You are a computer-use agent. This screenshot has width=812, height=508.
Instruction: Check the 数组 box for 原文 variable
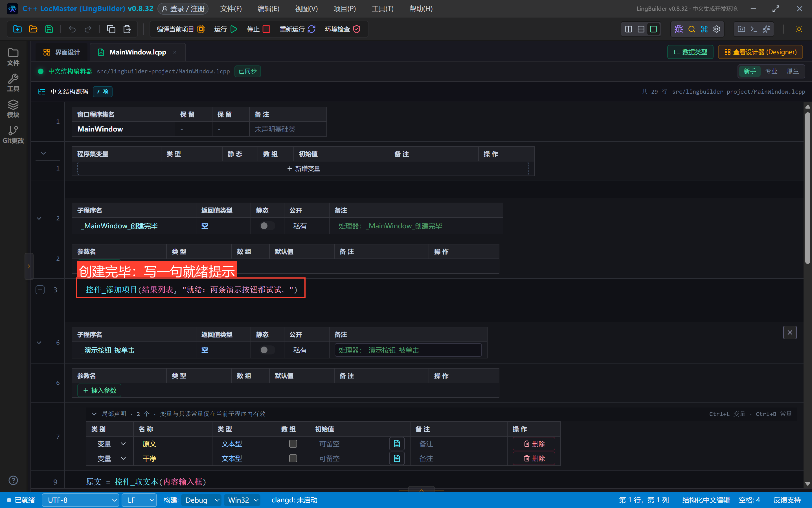[293, 443]
